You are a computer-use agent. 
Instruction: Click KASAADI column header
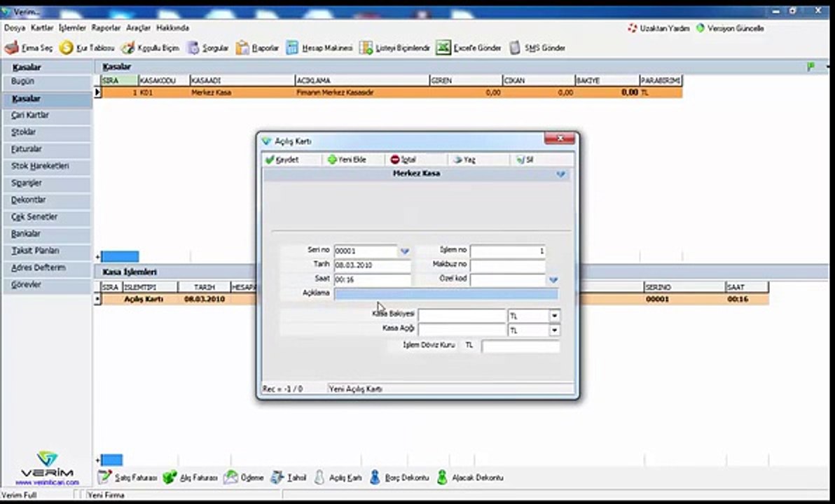[x=242, y=80]
